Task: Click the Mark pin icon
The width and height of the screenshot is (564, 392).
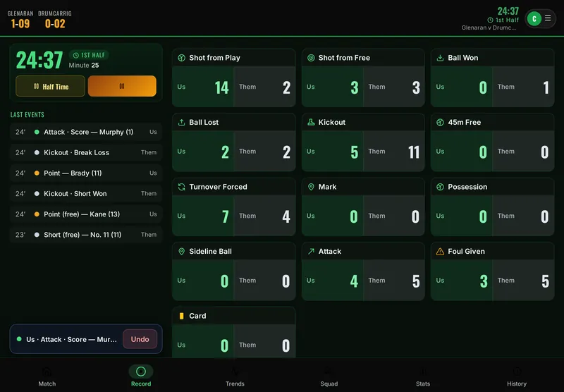Action: point(311,187)
